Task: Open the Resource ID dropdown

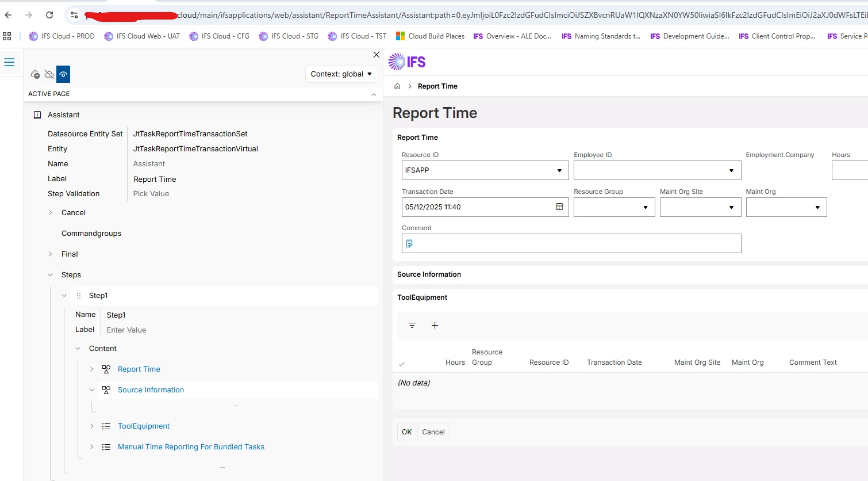Action: (559, 170)
